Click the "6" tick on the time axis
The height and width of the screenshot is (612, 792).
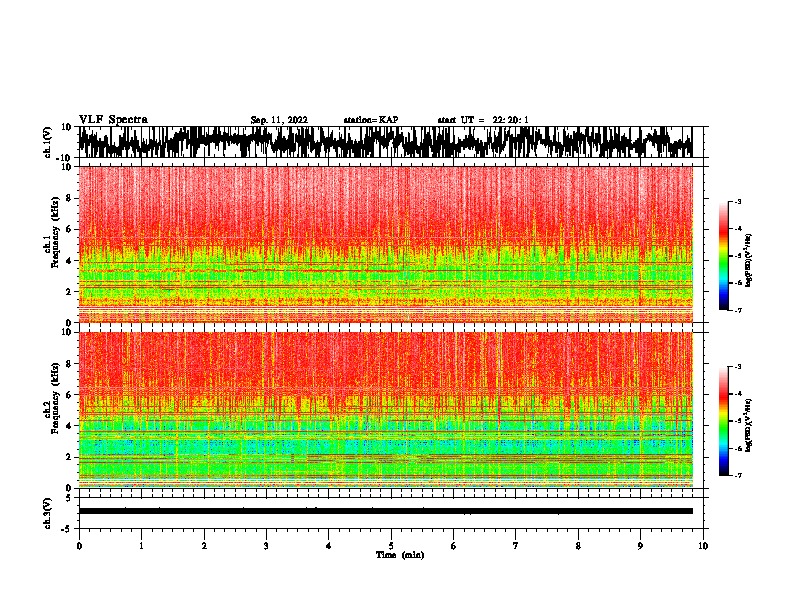454,546
